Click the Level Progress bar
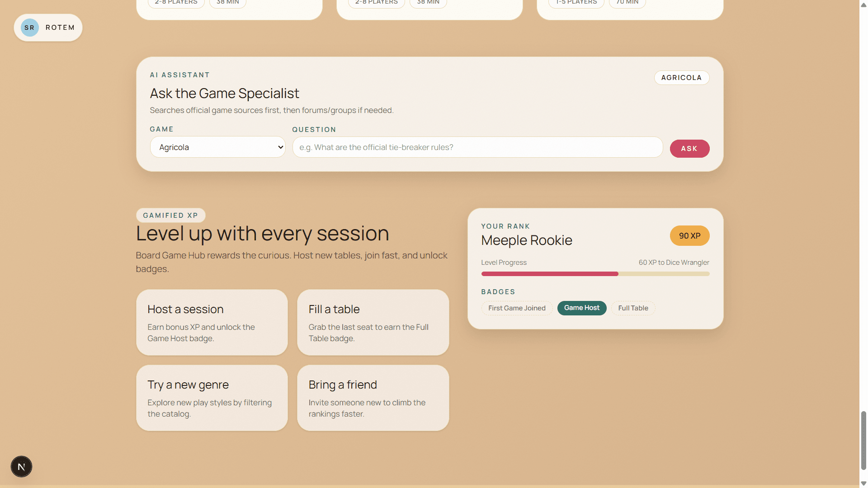The height and width of the screenshot is (488, 868). point(595,274)
